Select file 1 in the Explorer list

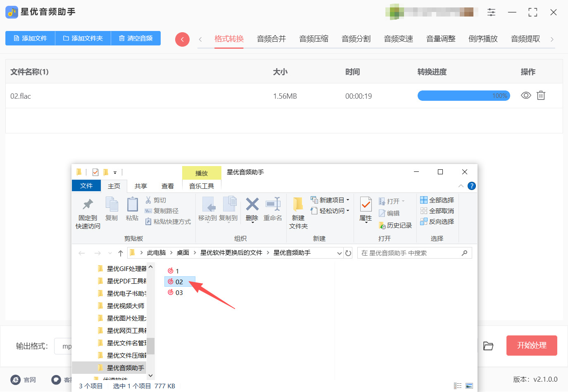(173, 271)
